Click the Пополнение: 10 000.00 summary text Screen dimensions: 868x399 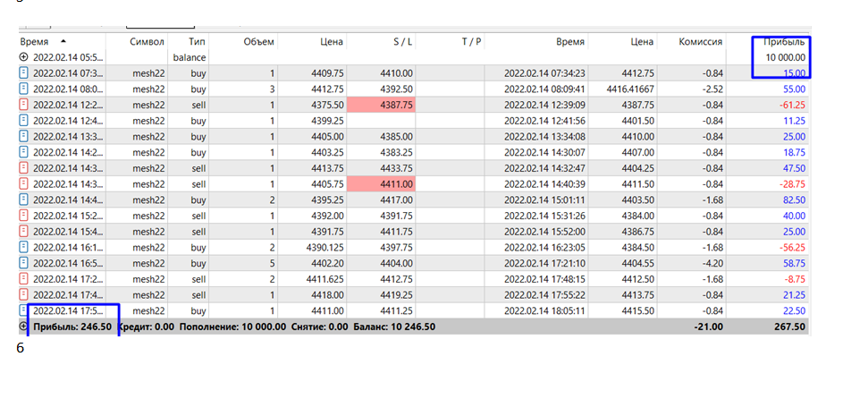[x=233, y=327]
